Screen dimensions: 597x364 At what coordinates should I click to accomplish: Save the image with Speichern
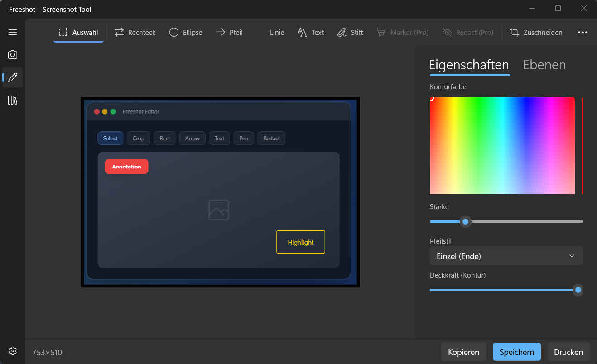(517, 352)
